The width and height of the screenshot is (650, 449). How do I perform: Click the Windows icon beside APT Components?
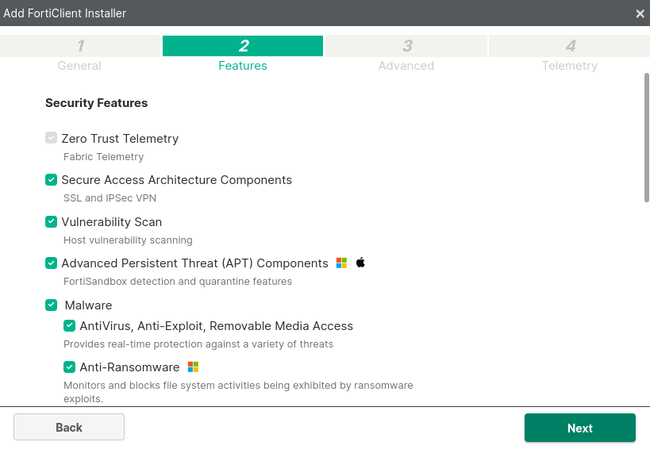click(x=341, y=263)
